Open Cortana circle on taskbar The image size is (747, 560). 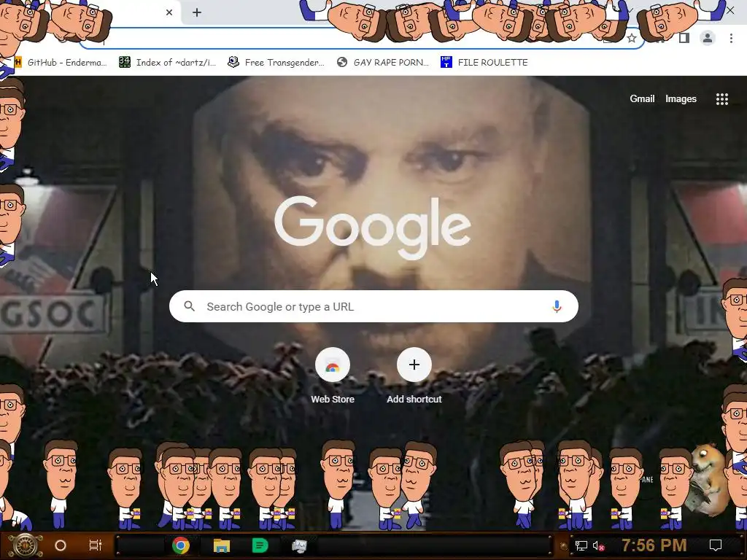click(x=61, y=545)
